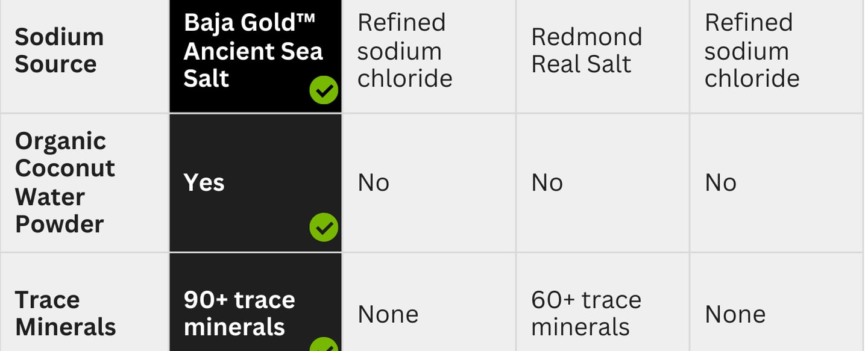Viewport: 868px width, 351px height.
Task: Select the Sodium Source row label
Action: (x=59, y=51)
